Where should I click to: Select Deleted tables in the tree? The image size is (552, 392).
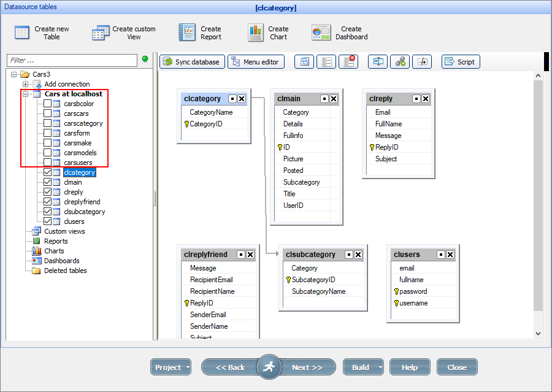coord(65,271)
